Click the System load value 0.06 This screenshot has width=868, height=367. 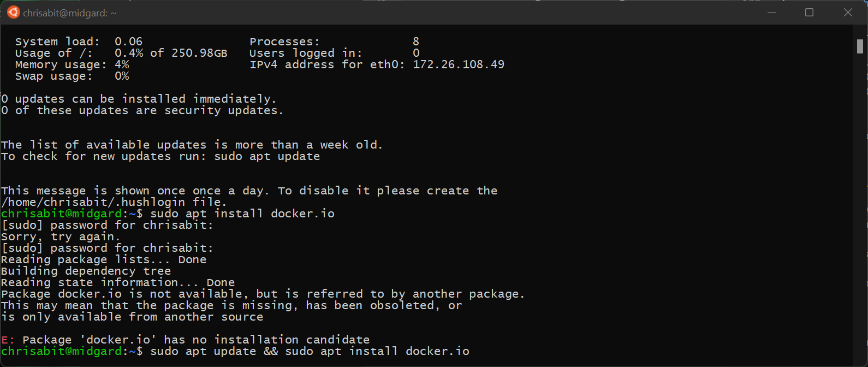pos(128,42)
